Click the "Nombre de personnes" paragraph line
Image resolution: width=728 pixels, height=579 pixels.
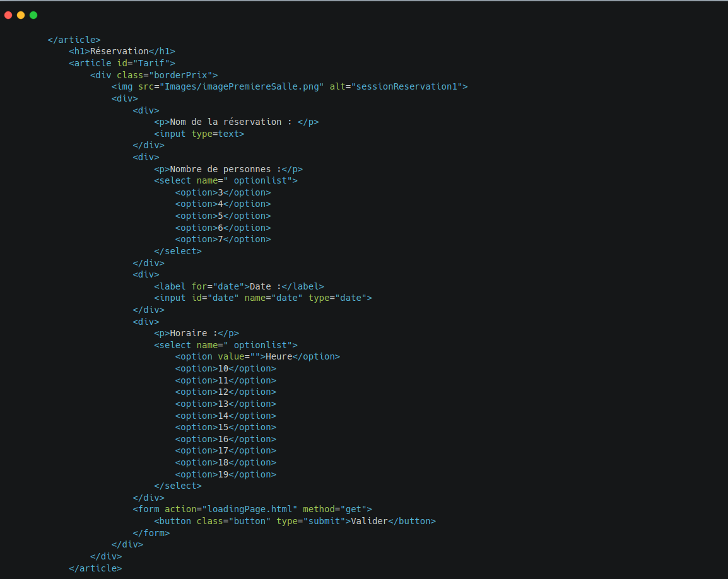(x=228, y=170)
